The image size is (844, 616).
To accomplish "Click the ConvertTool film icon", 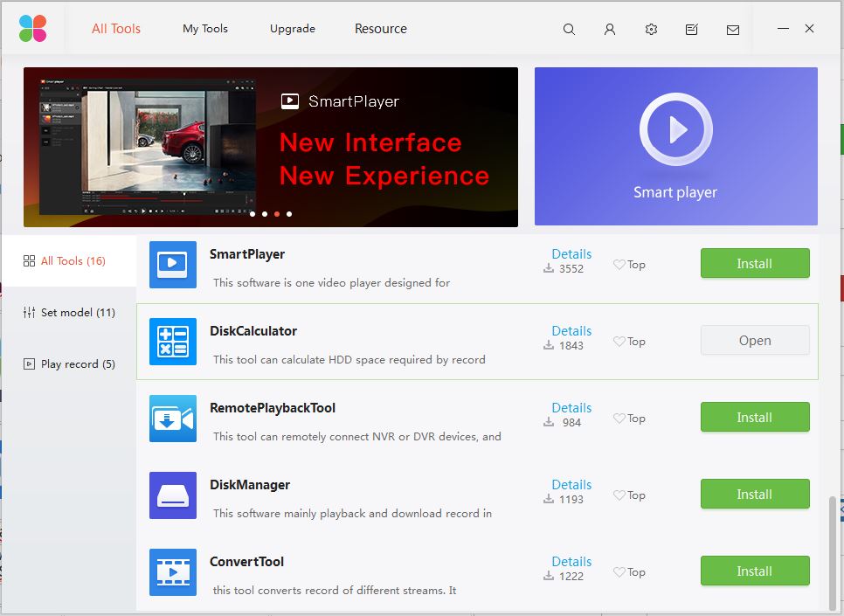I will (173, 571).
